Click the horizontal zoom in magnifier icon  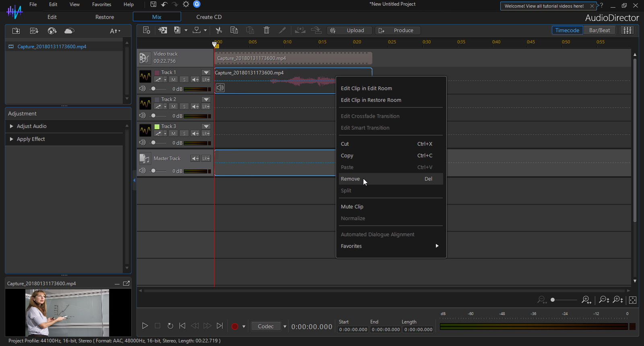(x=586, y=300)
